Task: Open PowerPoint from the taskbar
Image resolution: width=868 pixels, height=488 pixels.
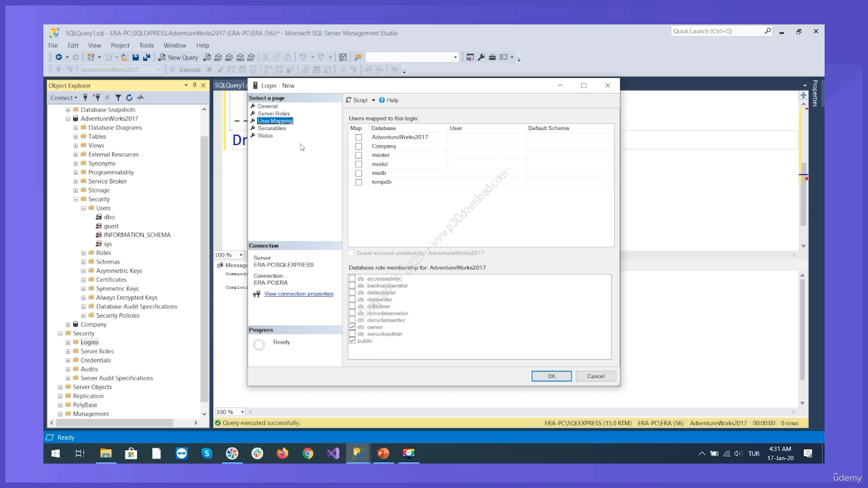Action: click(x=383, y=453)
